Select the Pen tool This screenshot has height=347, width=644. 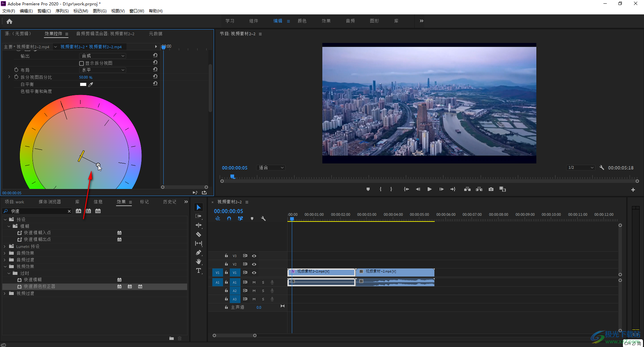[x=199, y=252]
